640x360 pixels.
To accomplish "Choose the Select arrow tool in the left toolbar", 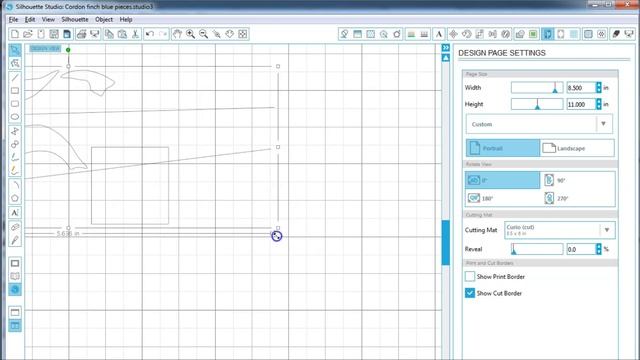I will [15, 50].
